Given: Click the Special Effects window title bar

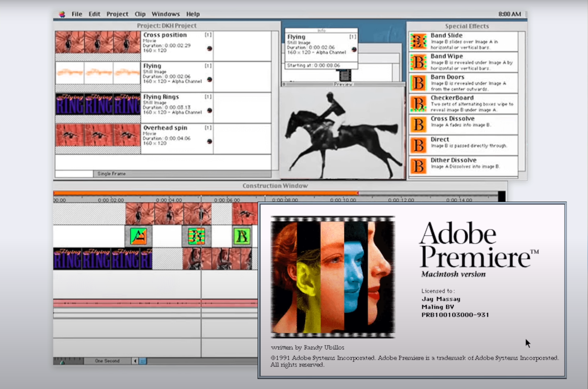Looking at the screenshot, I should [467, 26].
